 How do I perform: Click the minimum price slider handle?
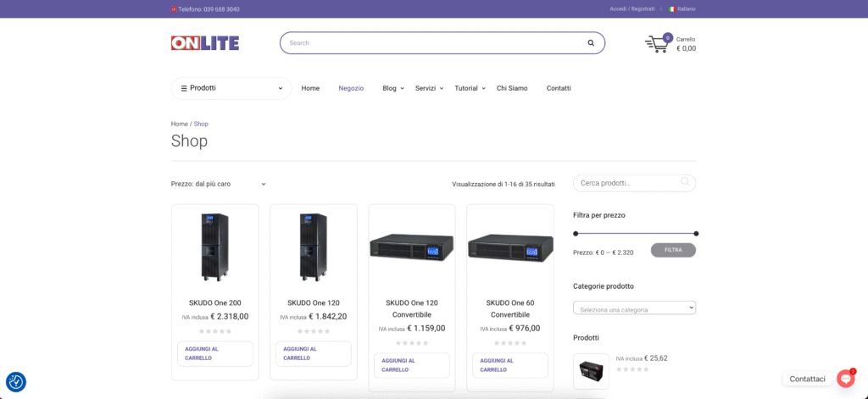(x=576, y=234)
